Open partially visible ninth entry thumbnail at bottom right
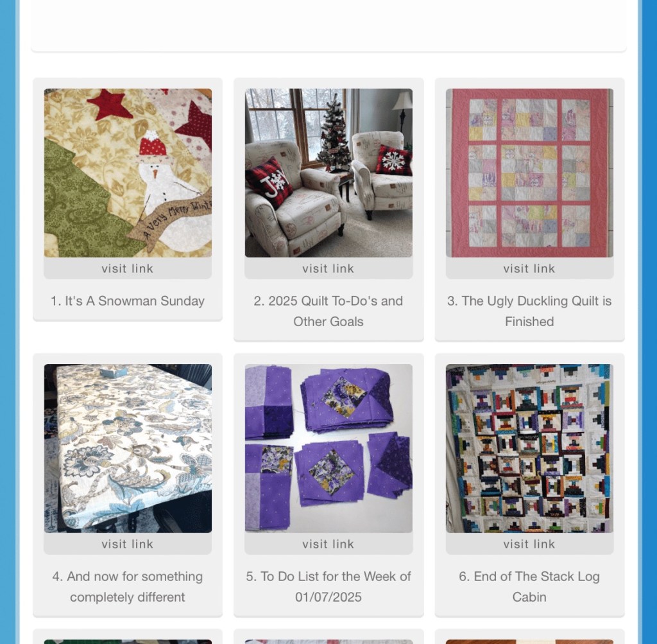 pos(529,641)
